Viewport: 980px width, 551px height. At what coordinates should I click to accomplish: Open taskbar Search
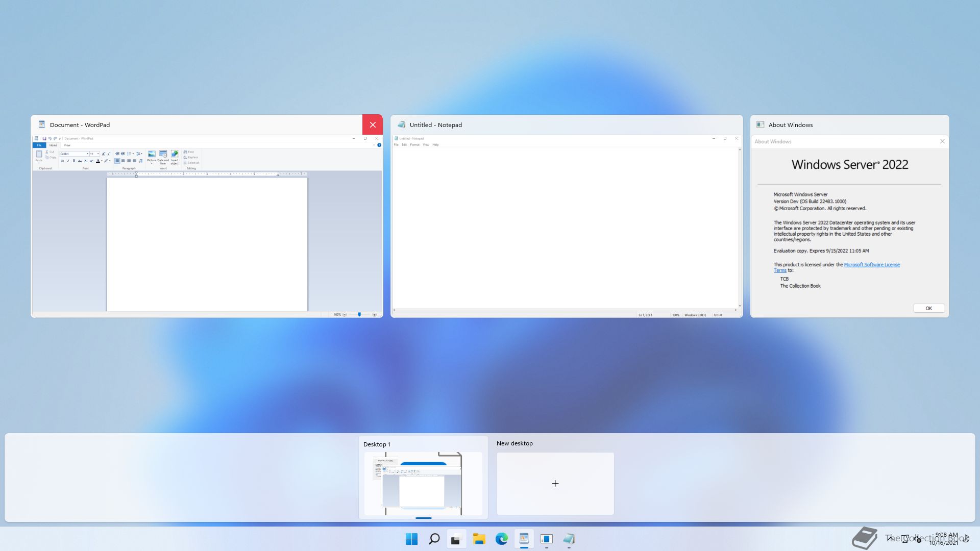click(434, 539)
